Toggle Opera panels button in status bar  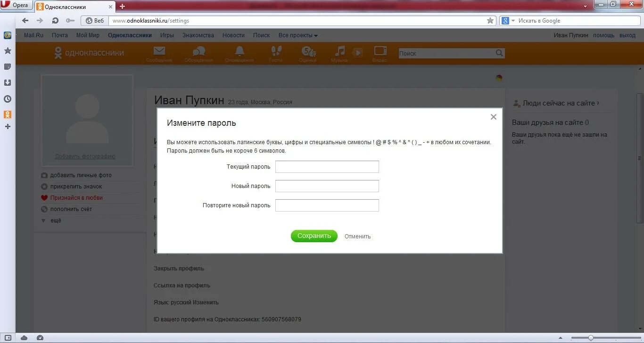[8, 338]
